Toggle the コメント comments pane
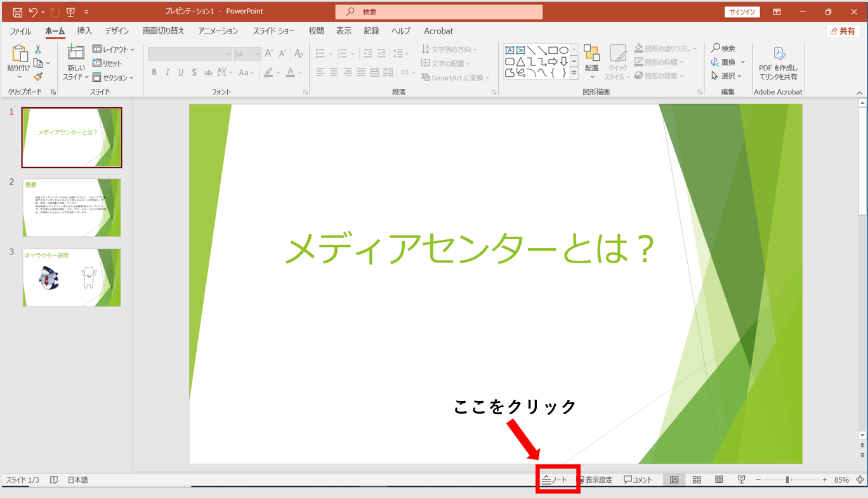This screenshot has height=498, width=868. click(x=638, y=480)
